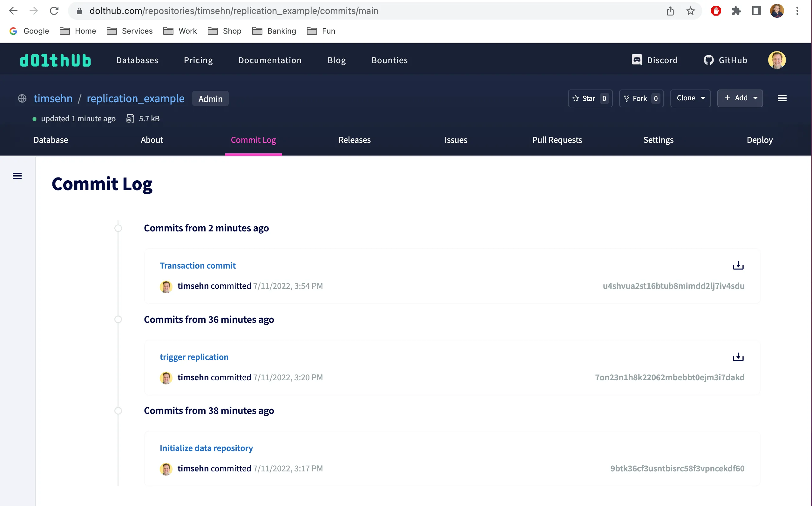Image resolution: width=812 pixels, height=506 pixels.
Task: Open Documentation from the top nav
Action: [x=270, y=60]
